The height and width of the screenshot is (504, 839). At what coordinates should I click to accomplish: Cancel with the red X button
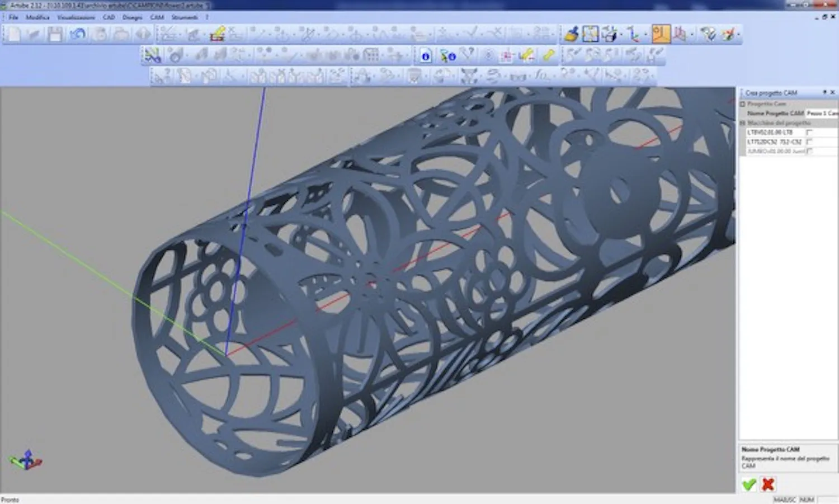[769, 484]
